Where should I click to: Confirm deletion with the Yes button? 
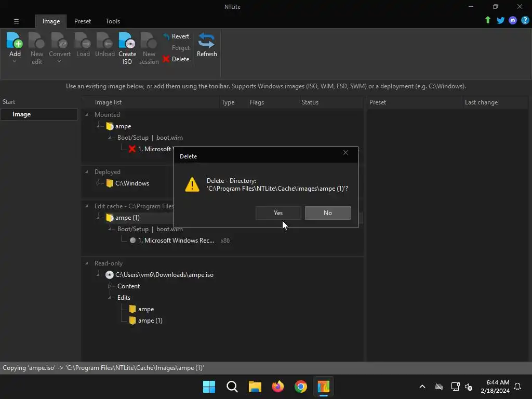coord(278,212)
